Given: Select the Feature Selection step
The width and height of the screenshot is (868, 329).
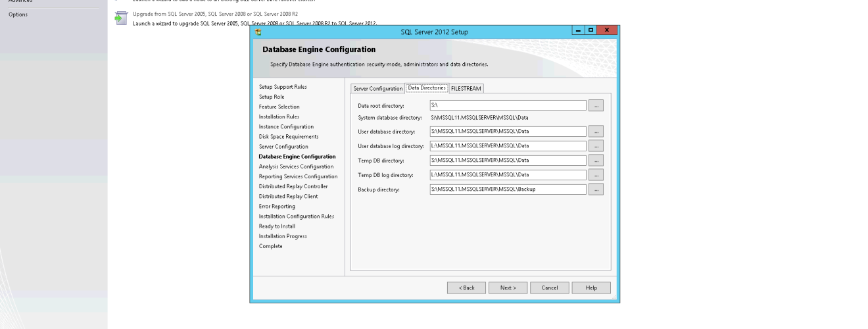Looking at the screenshot, I should [x=279, y=107].
